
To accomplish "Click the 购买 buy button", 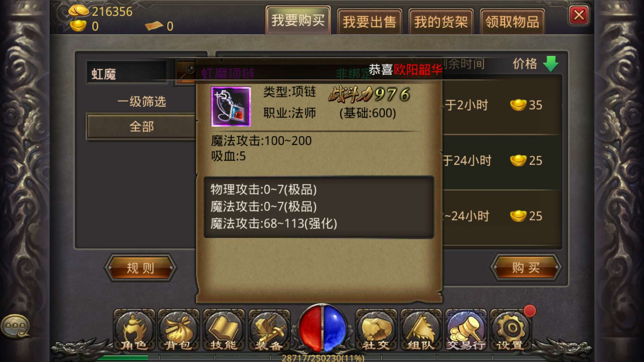I will pyautogui.click(x=526, y=267).
